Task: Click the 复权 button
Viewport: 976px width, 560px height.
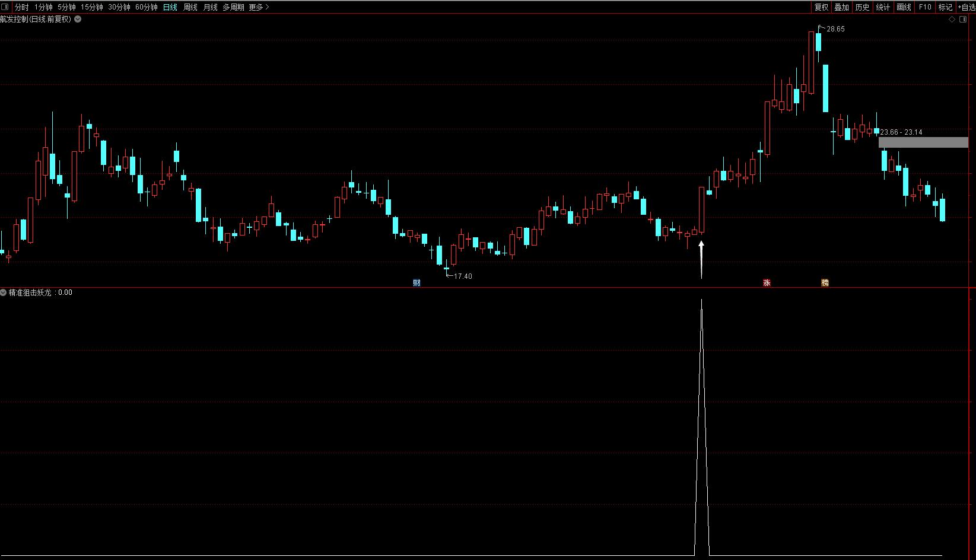Action: point(821,7)
